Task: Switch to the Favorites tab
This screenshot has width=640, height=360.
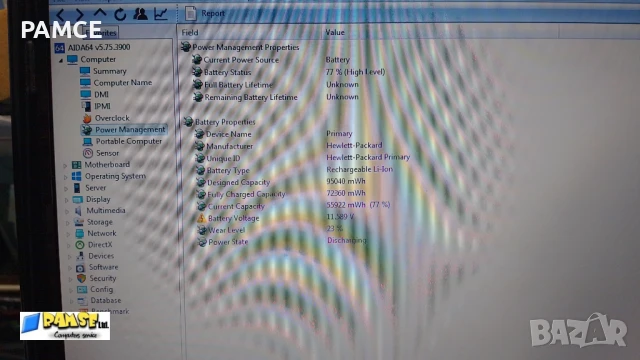Action: point(102,32)
